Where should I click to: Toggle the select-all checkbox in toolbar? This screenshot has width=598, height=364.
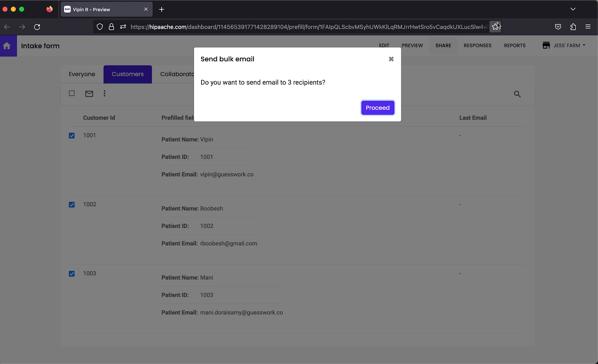(71, 93)
